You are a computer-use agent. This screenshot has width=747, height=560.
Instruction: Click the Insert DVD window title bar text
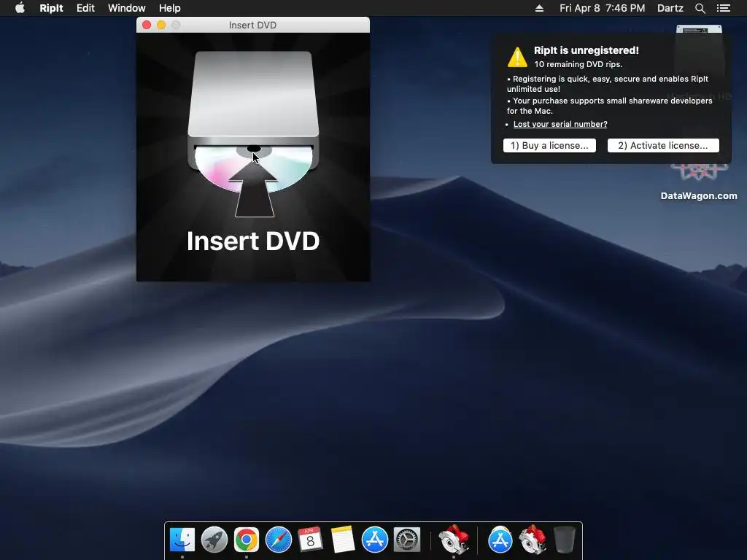point(252,26)
